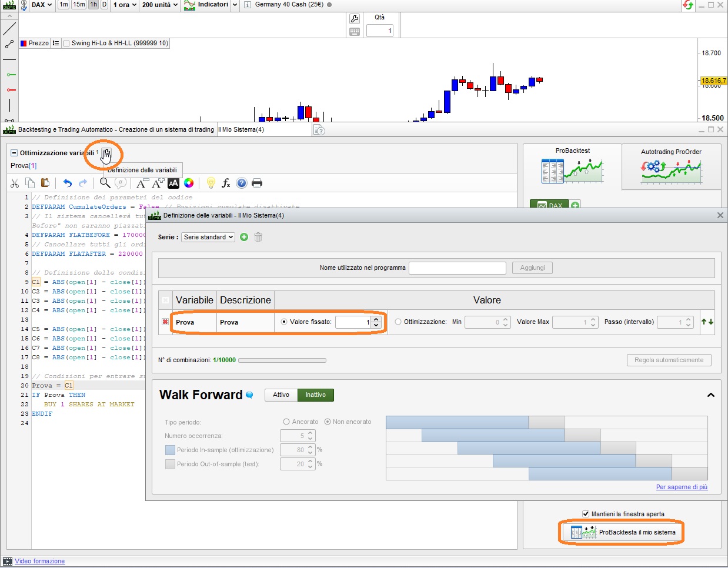Click the wrench settings icon above chart
Image resolution: width=728 pixels, height=568 pixels.
(355, 19)
